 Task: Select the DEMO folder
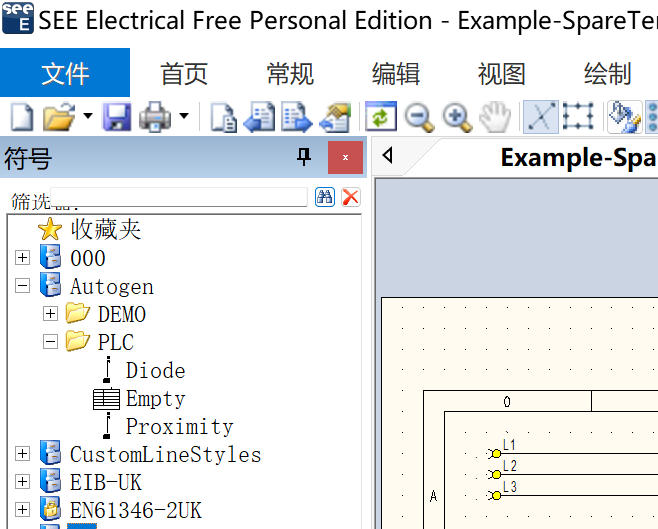click(122, 314)
